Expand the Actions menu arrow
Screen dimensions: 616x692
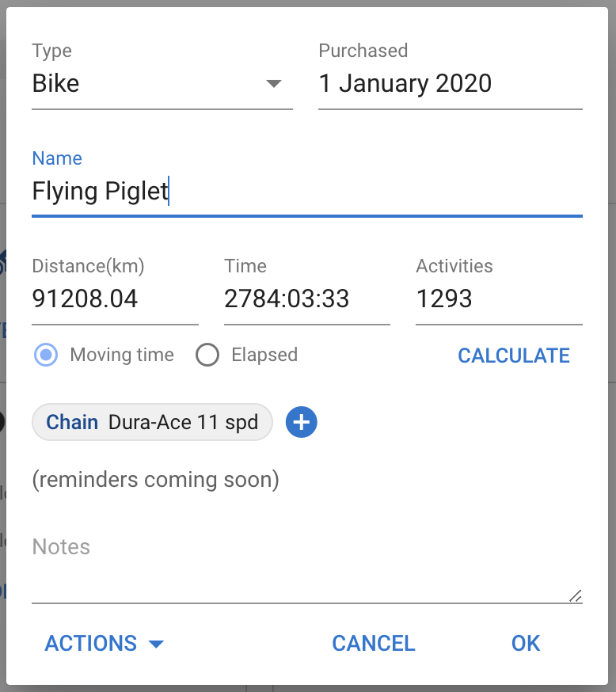[x=157, y=644]
